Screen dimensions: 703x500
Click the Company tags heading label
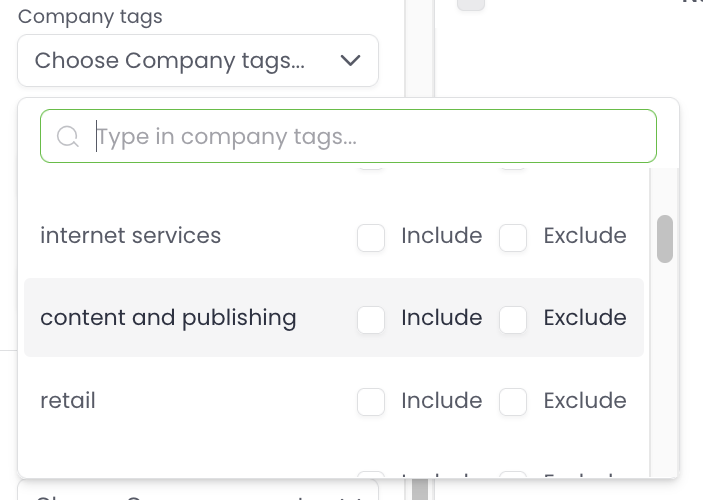click(x=90, y=17)
